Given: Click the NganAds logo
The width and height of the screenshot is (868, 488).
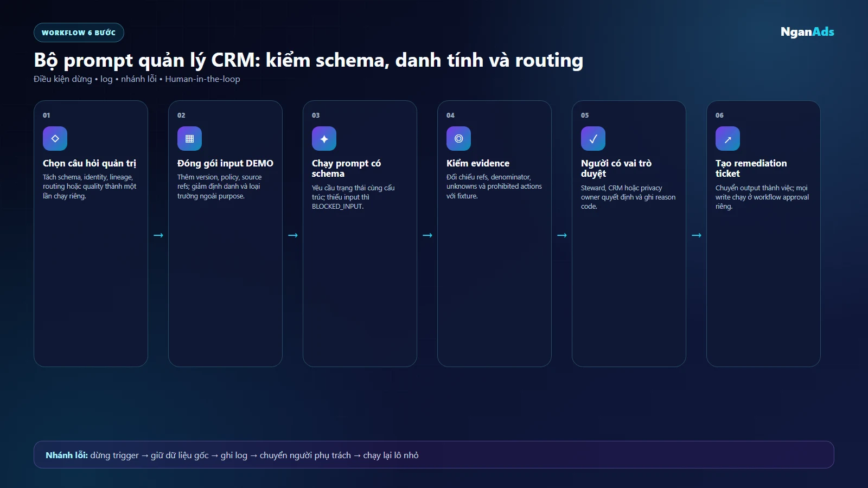Looking at the screenshot, I should (x=807, y=32).
